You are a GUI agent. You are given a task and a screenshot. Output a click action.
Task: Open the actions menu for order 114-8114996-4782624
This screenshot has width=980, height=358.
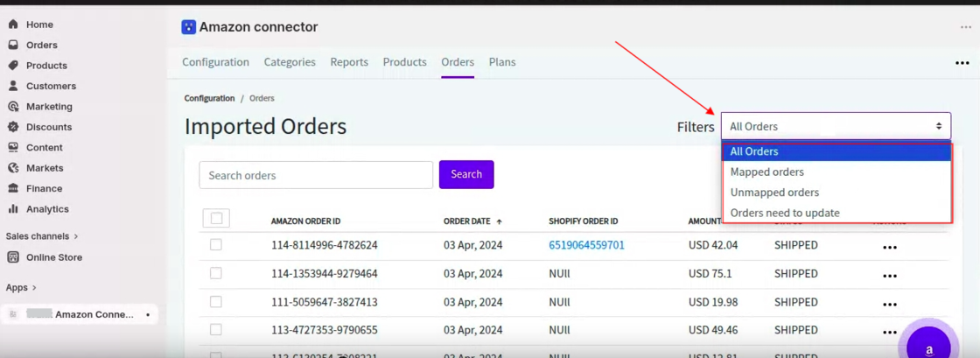(x=889, y=248)
